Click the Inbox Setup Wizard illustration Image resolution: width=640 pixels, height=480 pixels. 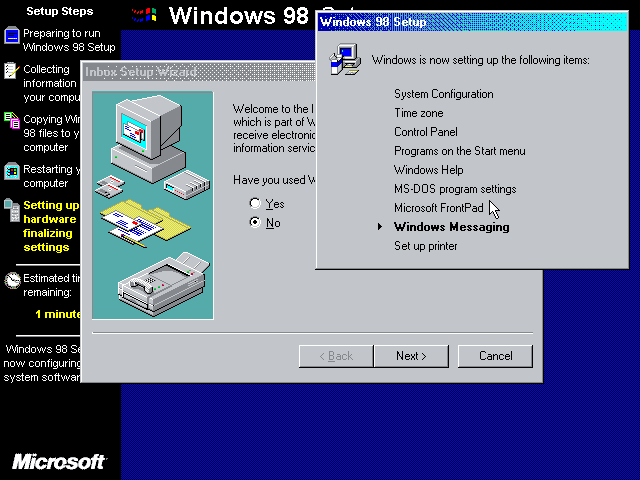[x=153, y=205]
